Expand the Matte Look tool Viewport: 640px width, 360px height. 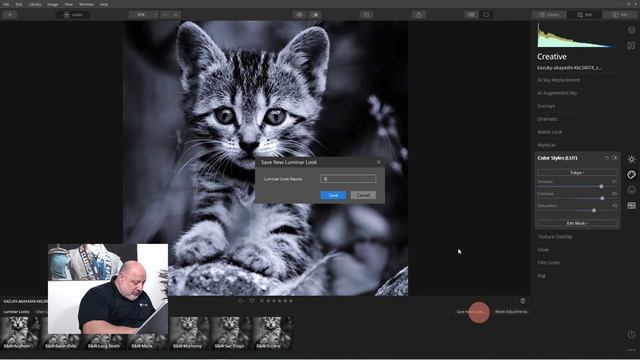click(x=549, y=132)
